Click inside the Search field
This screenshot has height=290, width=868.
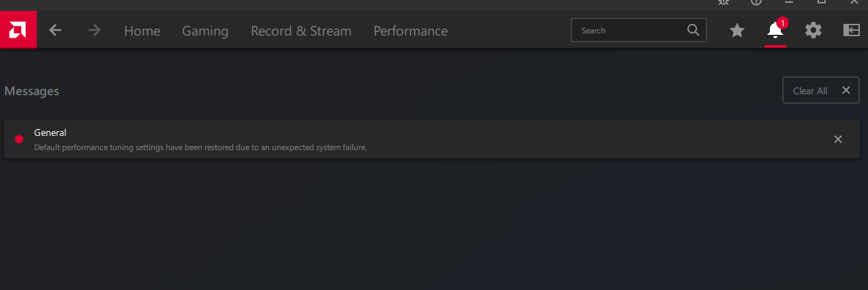[x=639, y=30]
